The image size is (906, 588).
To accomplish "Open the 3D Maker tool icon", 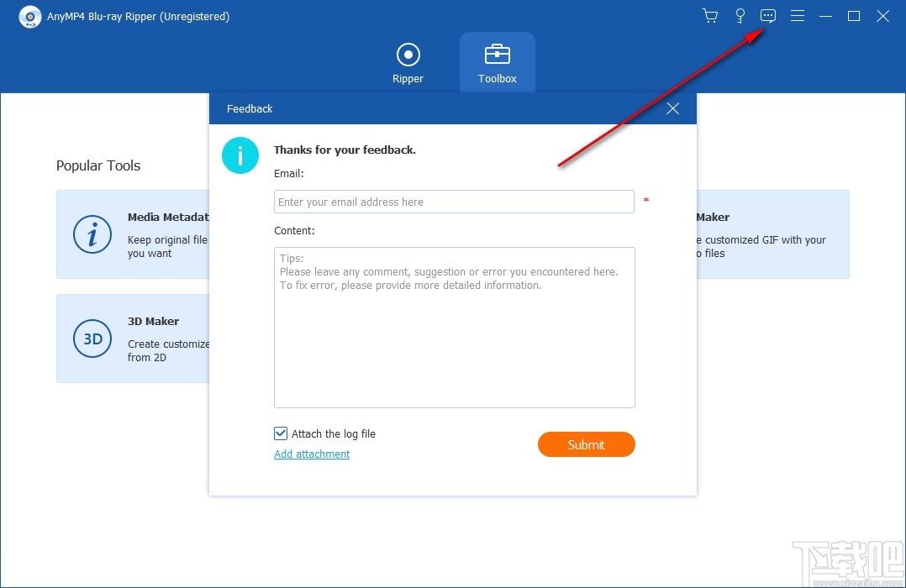I will (92, 339).
